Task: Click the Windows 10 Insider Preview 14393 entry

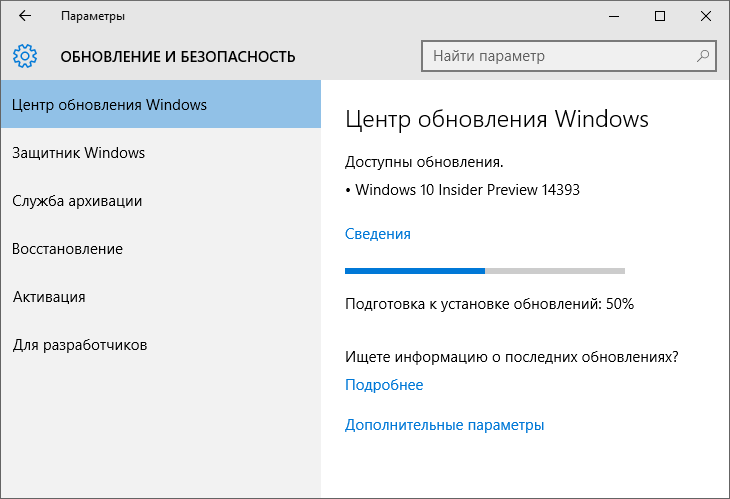Action: [466, 190]
